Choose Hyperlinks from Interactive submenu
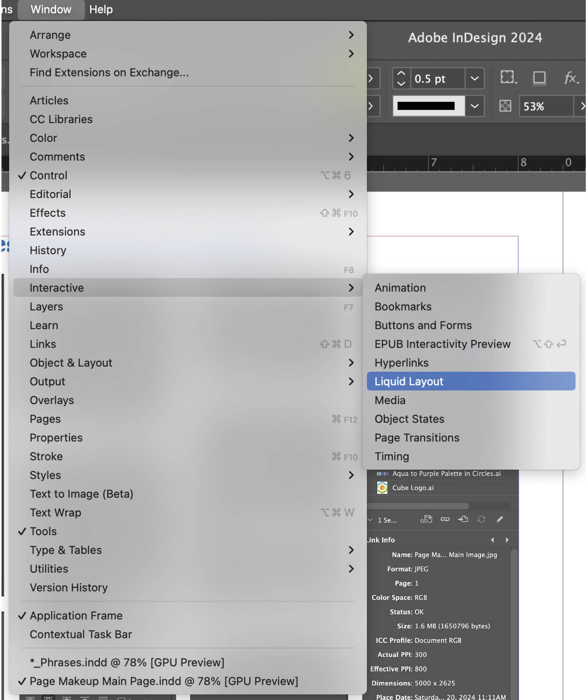The height and width of the screenshot is (700, 588). coord(471,363)
